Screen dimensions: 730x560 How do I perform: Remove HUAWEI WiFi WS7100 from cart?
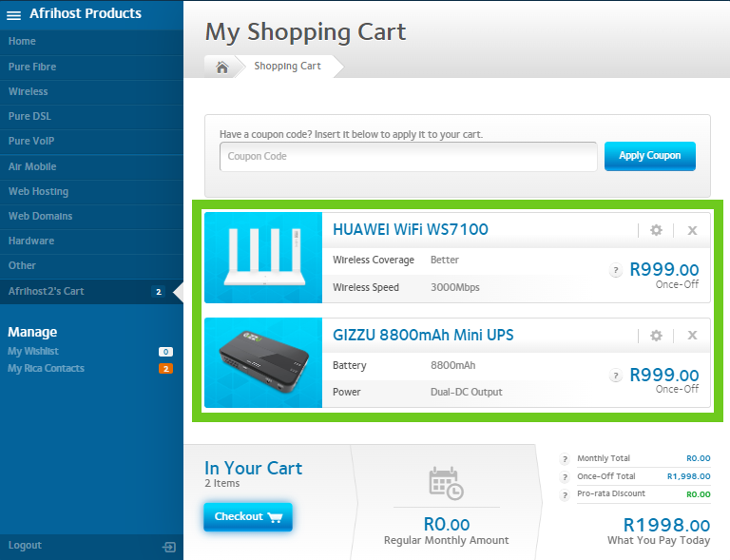pyautogui.click(x=692, y=230)
